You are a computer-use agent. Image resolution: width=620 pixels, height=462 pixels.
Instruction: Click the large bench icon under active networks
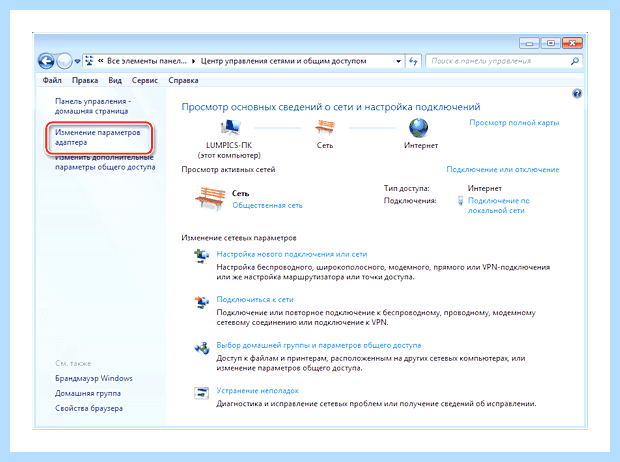[x=210, y=199]
